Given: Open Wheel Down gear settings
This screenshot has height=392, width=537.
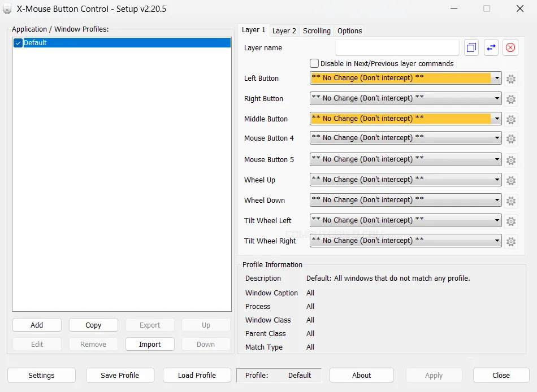Looking at the screenshot, I should (510, 201).
